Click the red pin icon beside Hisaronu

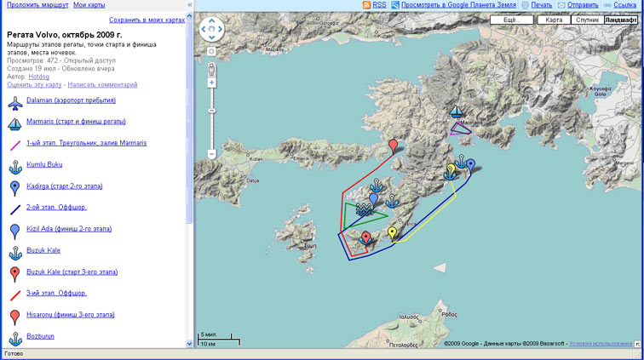(14, 317)
